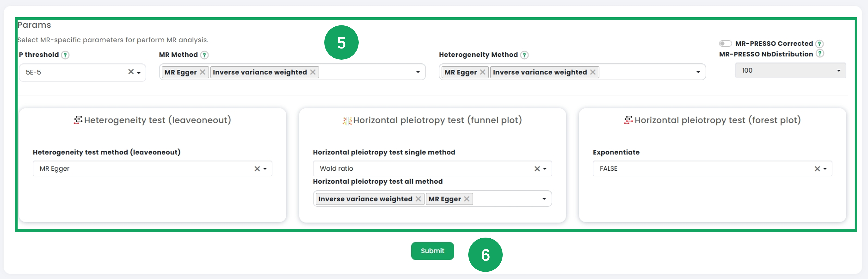Expand the MR Method dropdown arrow

coord(418,72)
